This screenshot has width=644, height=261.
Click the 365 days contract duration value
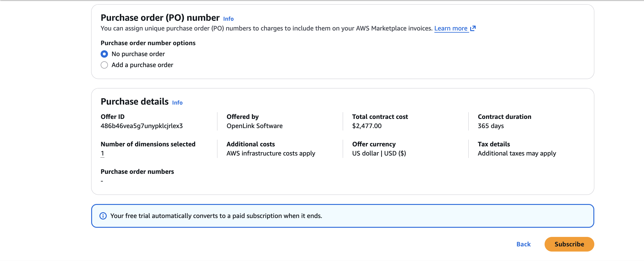490,126
